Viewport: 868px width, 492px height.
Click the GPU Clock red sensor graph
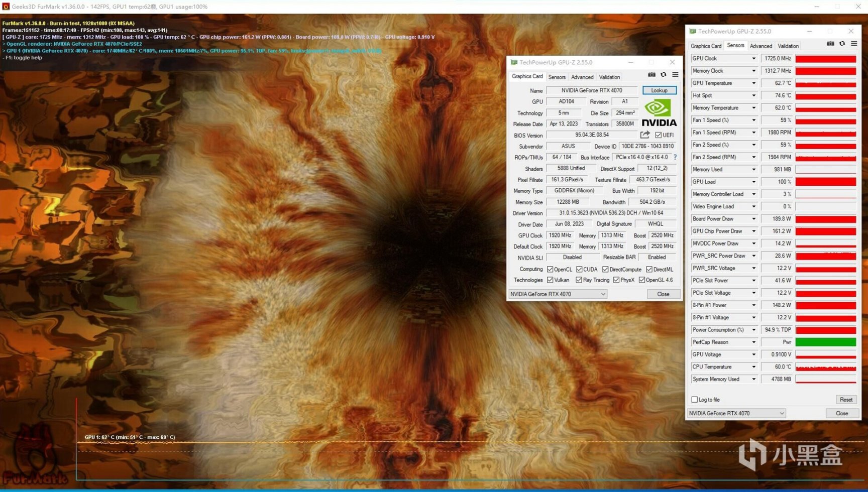(826, 59)
